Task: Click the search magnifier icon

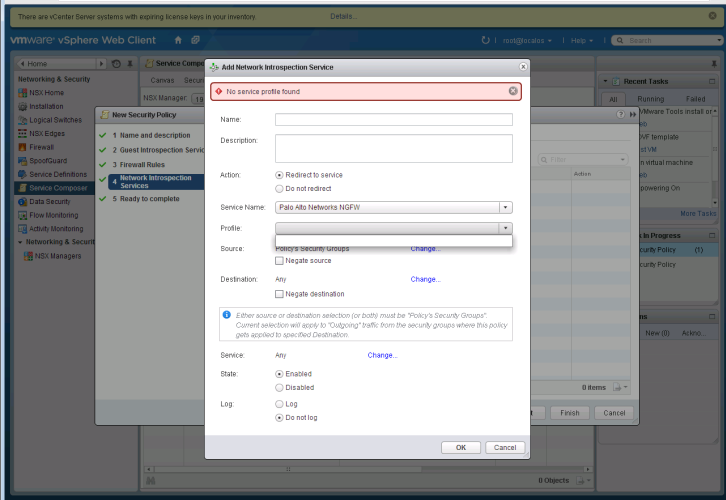Action: coord(620,40)
